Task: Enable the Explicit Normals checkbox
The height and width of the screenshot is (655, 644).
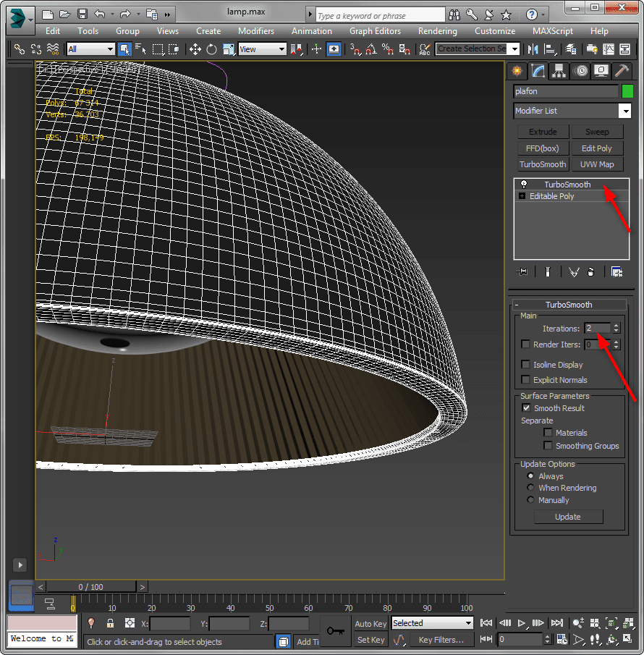Action: click(525, 380)
